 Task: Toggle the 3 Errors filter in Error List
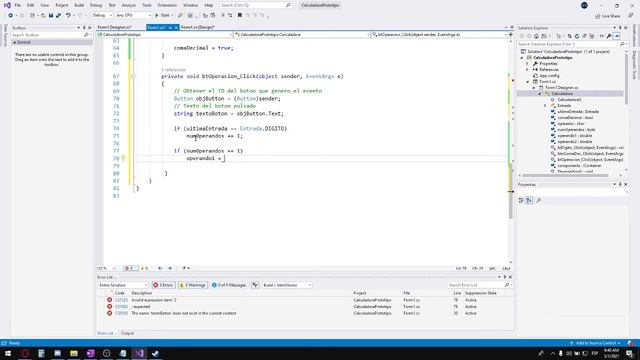(x=163, y=285)
